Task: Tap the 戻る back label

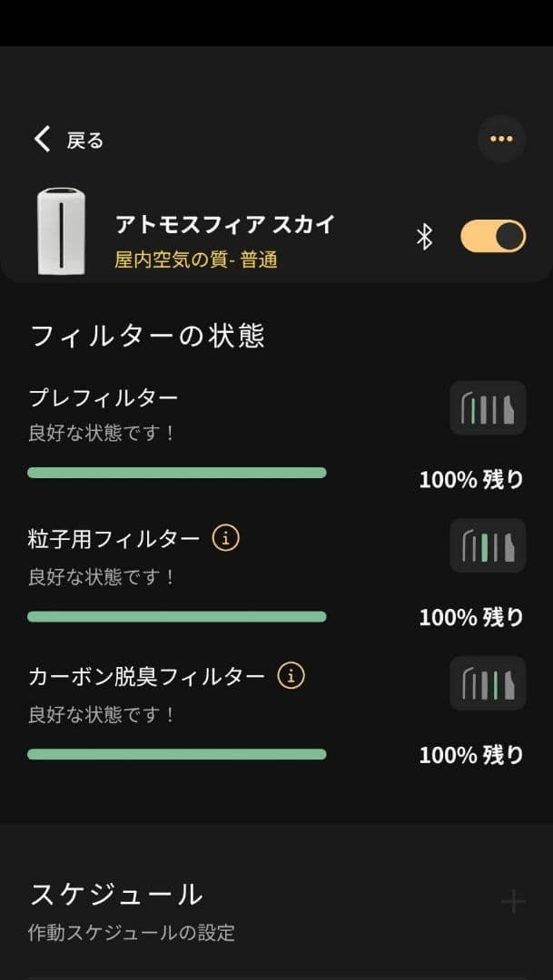Action: pyautogui.click(x=85, y=141)
